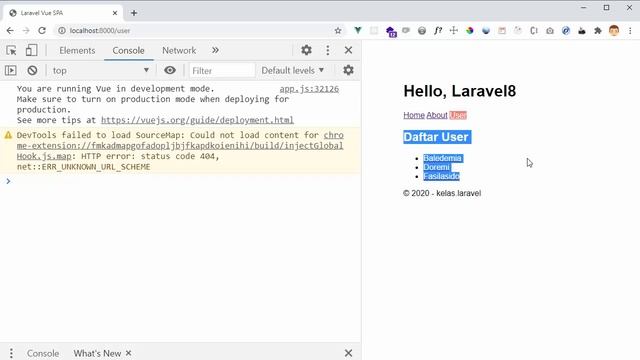Go to the User link
This screenshot has height=360, width=640.
pos(458,115)
